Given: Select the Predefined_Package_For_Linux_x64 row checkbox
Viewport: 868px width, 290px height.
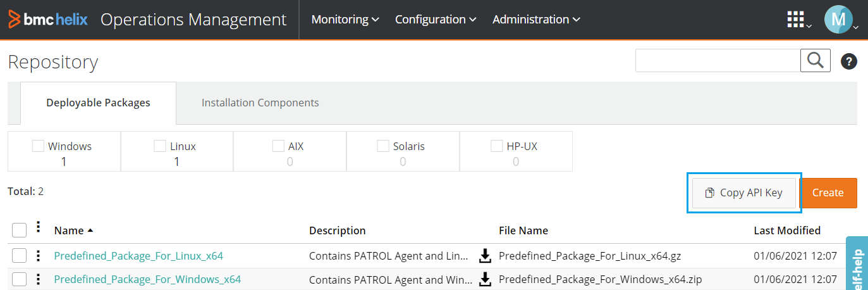Looking at the screenshot, I should click(20, 256).
